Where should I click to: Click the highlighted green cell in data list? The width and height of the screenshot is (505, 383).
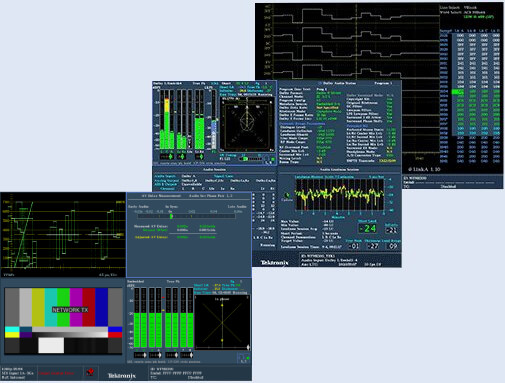(x=457, y=92)
